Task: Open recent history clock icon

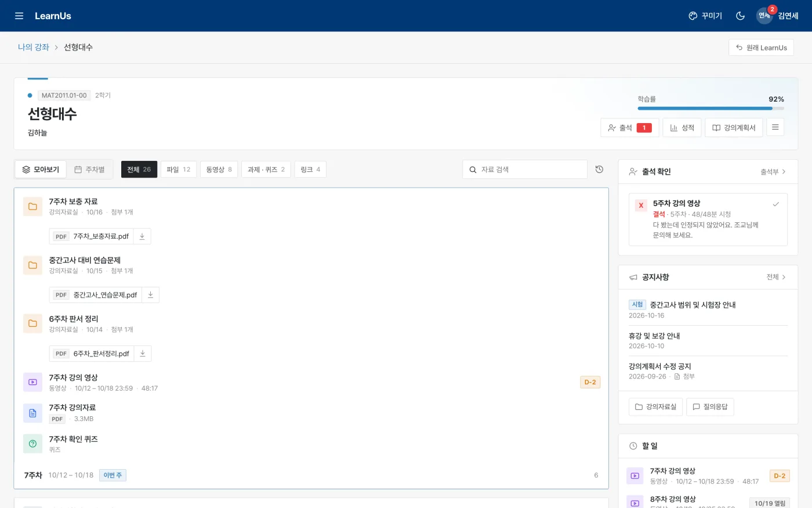Action: (599, 169)
